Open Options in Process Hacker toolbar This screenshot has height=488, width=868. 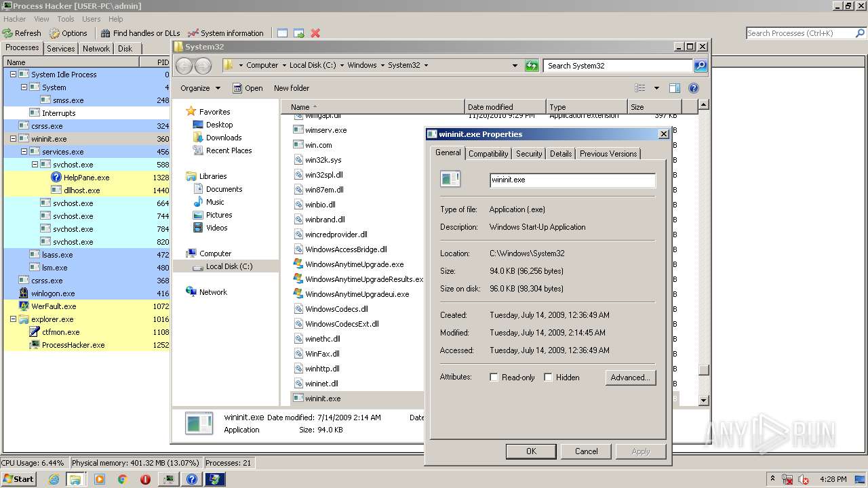(68, 33)
